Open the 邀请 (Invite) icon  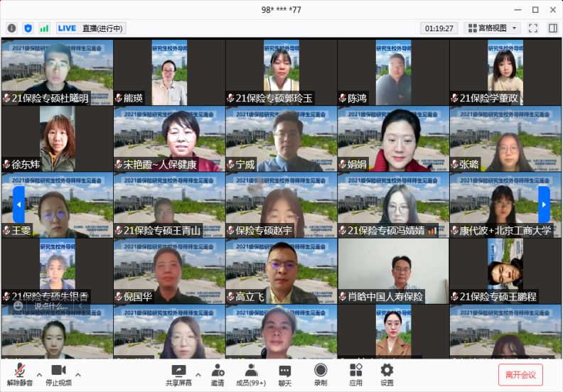click(218, 374)
